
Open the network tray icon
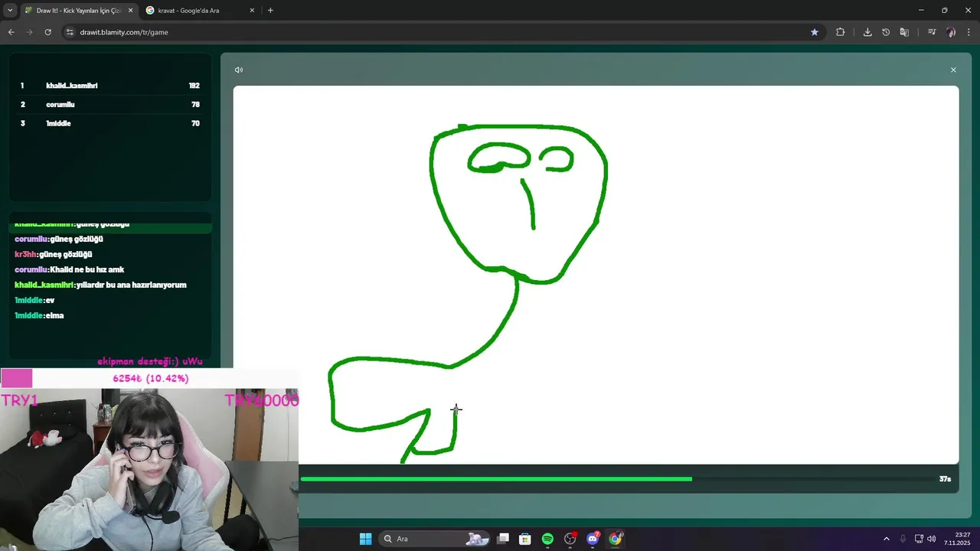tap(919, 539)
